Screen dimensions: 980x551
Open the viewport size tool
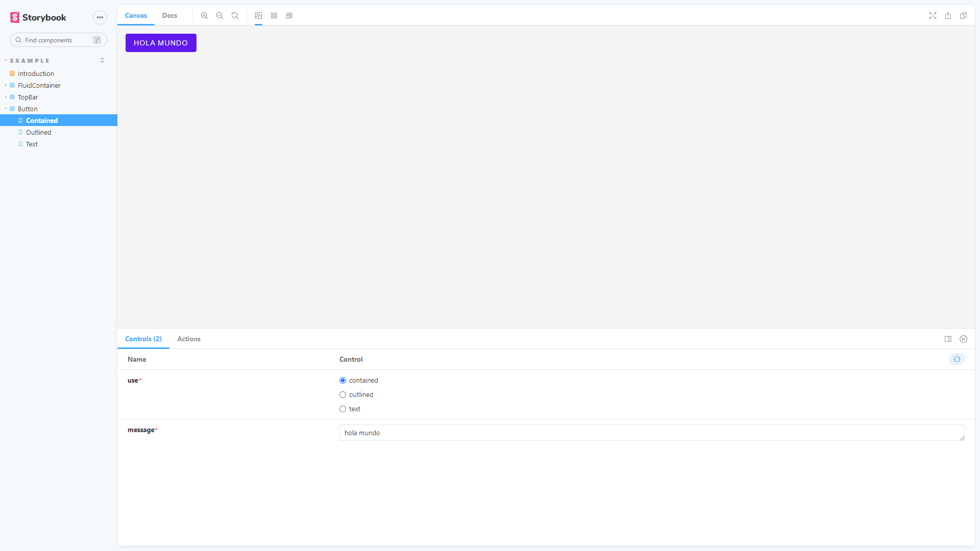pos(289,16)
